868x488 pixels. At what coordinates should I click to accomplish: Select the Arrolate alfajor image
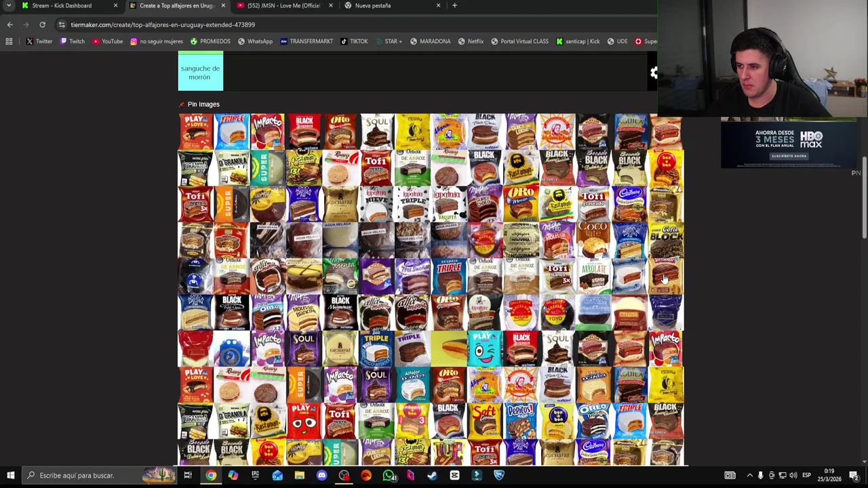pyautogui.click(x=593, y=276)
